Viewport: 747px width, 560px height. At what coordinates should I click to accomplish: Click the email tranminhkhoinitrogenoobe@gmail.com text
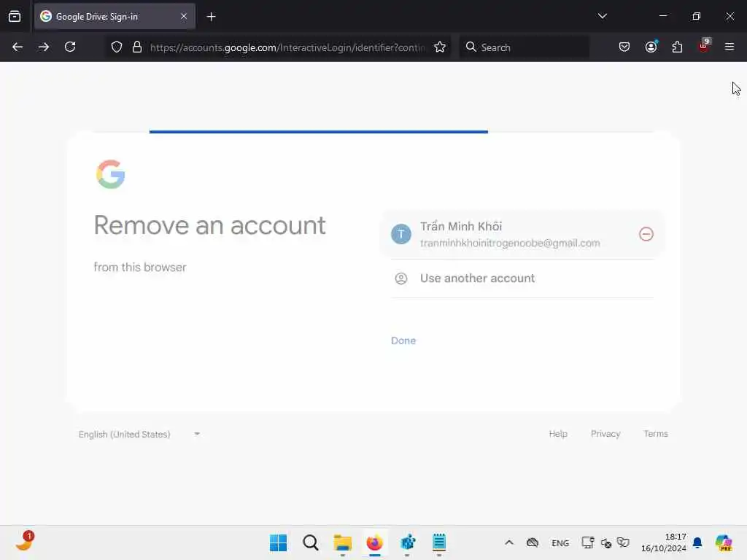pyautogui.click(x=510, y=243)
